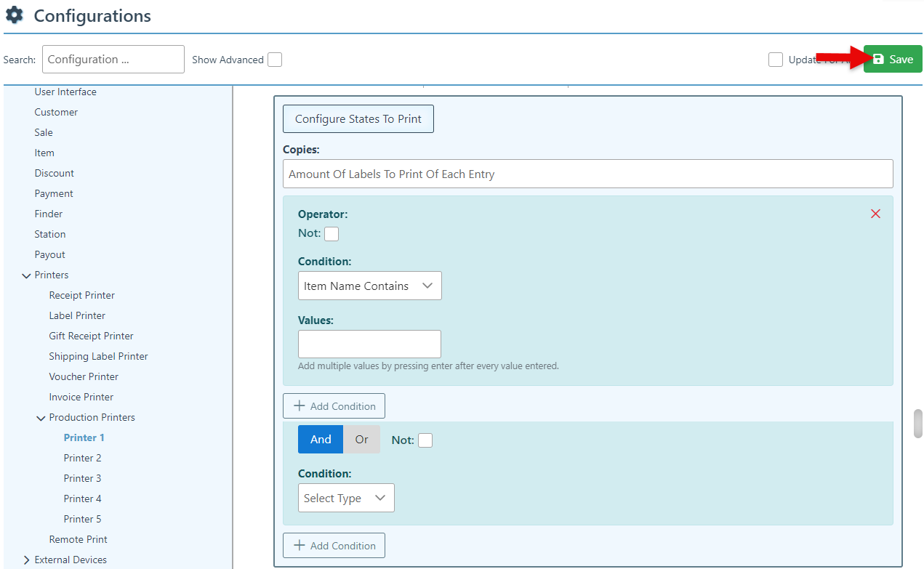The width and height of the screenshot is (924, 569).
Task: Enable the Show Advanced checkbox
Action: pos(275,60)
